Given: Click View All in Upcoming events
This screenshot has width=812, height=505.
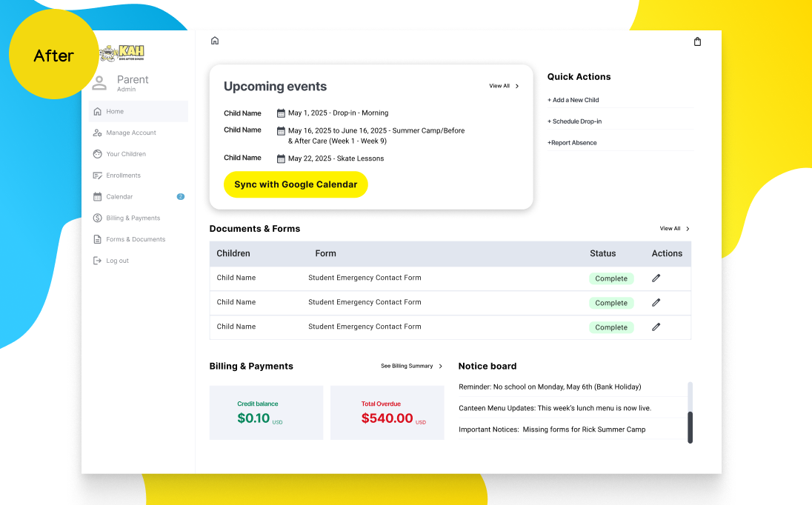Looking at the screenshot, I should [x=499, y=86].
